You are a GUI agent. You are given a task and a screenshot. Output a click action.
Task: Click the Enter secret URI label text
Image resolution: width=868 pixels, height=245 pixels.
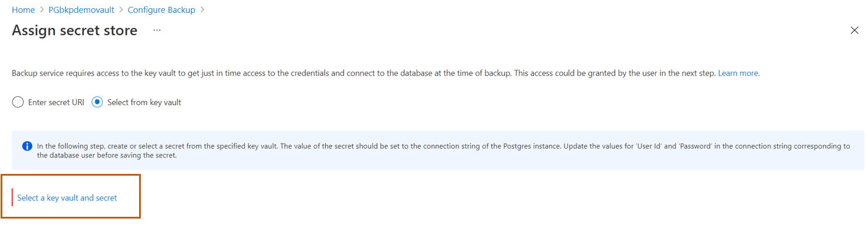(56, 102)
